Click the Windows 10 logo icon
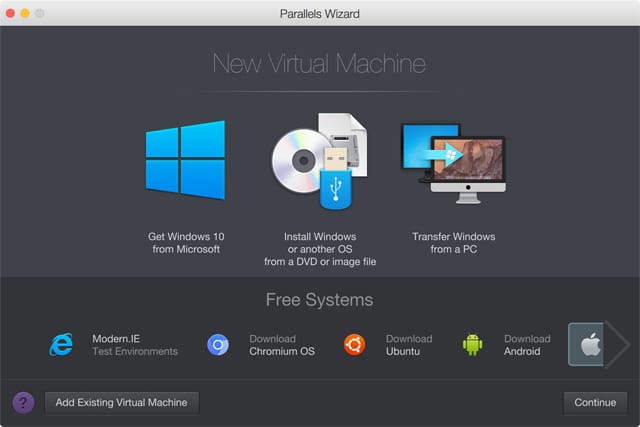Viewport: 640px width, 427px height. (x=185, y=160)
